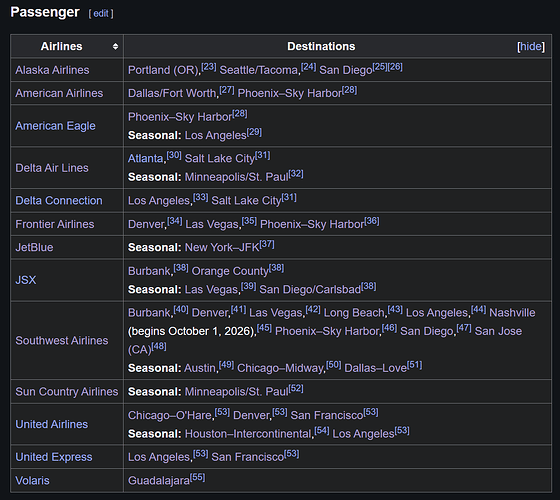Sort table by the Airlines column arrows
The image size is (560, 500).
[x=115, y=46]
